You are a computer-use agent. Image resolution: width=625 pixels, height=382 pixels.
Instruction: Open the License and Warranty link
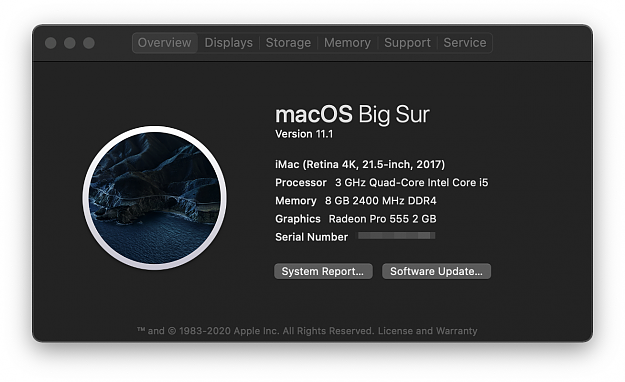[427, 331]
